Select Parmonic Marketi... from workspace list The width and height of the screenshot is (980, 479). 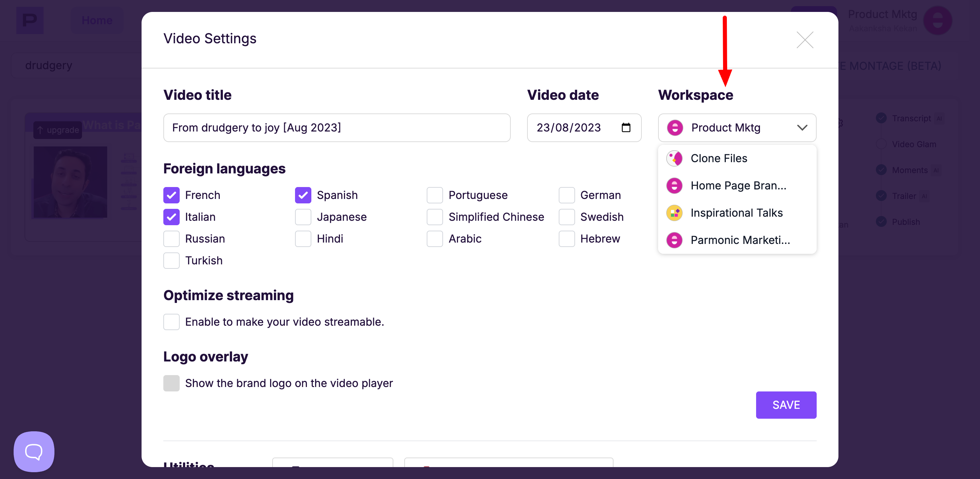[x=740, y=240]
